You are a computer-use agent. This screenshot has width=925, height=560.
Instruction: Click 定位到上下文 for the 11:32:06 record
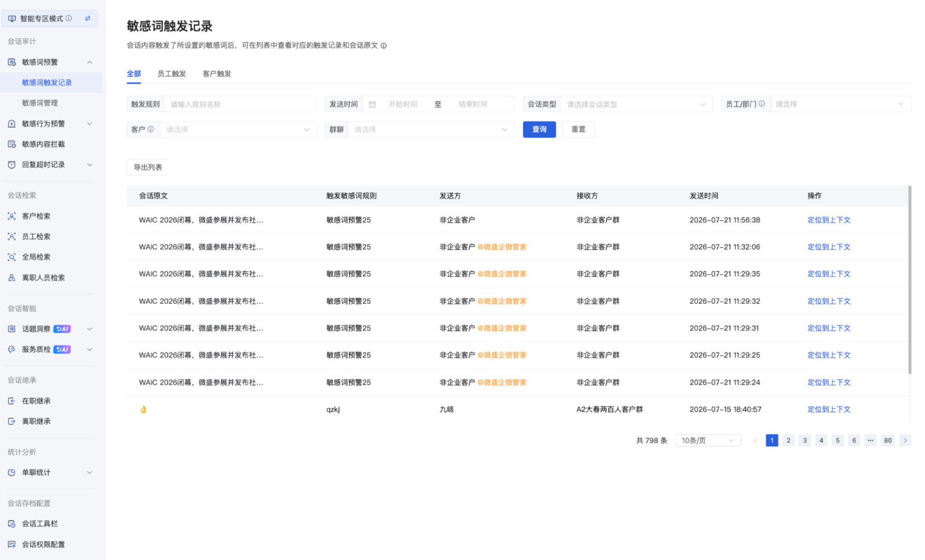click(829, 247)
